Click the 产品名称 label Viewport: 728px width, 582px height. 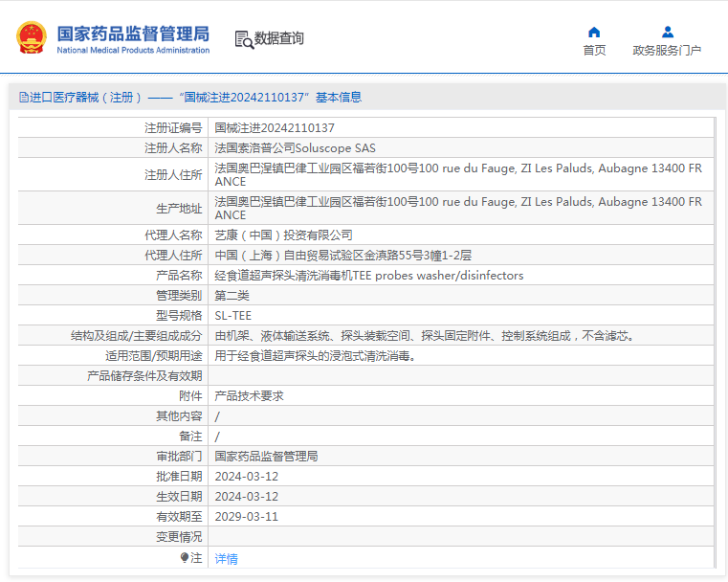(179, 276)
